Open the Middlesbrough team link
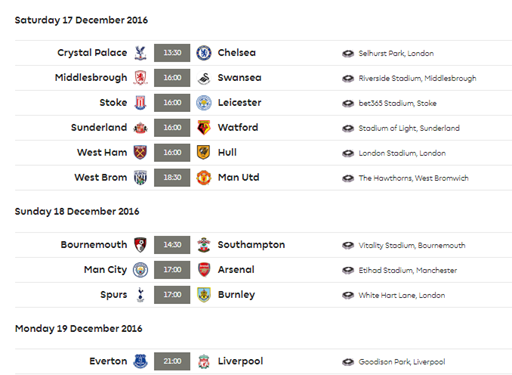This screenshot has height=375, width=512. (x=91, y=78)
